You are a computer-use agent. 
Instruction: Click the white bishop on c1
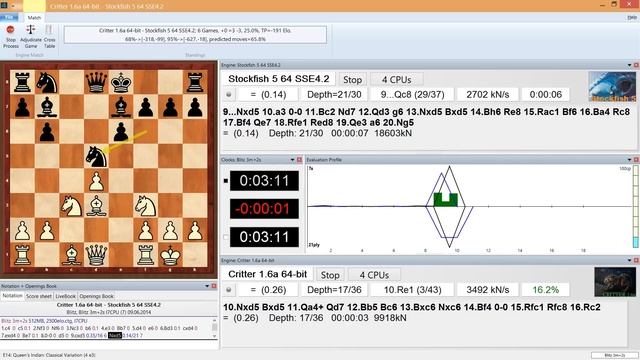[72, 255]
